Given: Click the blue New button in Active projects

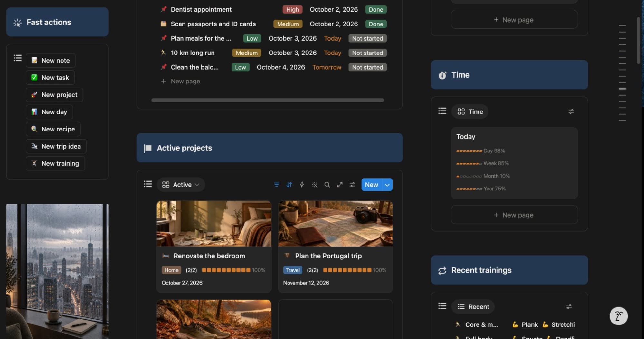Looking at the screenshot, I should click(371, 185).
